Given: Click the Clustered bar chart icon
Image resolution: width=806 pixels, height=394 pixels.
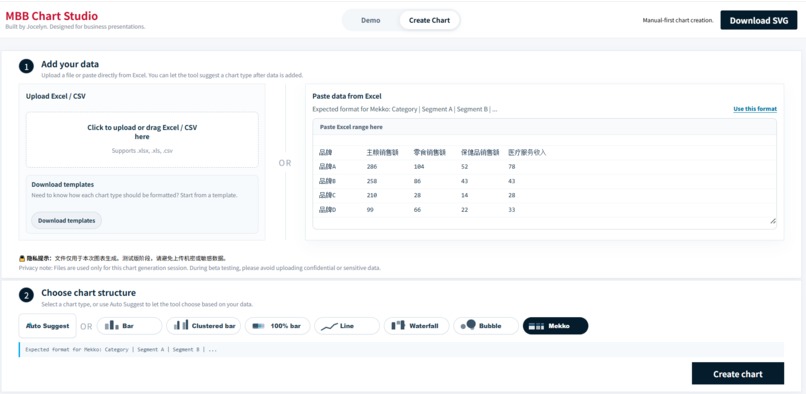Looking at the screenshot, I should tap(181, 325).
